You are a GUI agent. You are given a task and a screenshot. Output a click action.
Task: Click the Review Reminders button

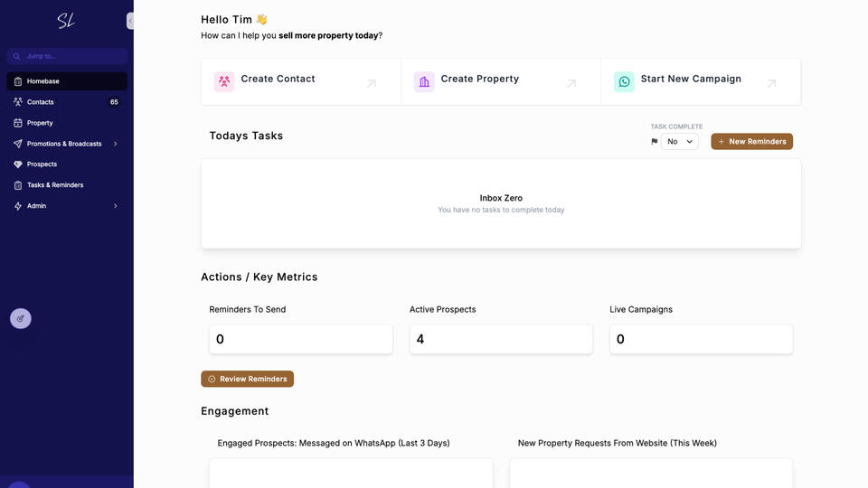click(x=247, y=379)
